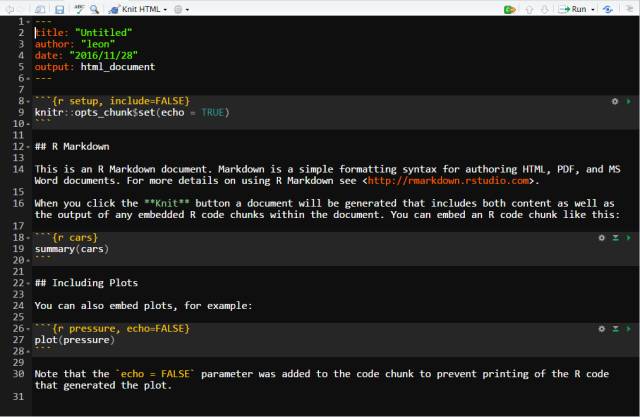Expand the gear options dropdown arrow
Screen dimensions: 640x417
(187, 9)
